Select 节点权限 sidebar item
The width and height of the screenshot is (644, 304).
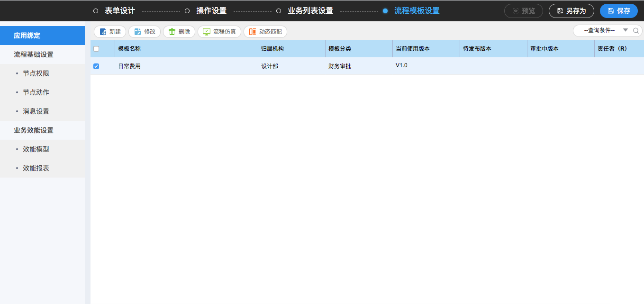(x=42, y=73)
